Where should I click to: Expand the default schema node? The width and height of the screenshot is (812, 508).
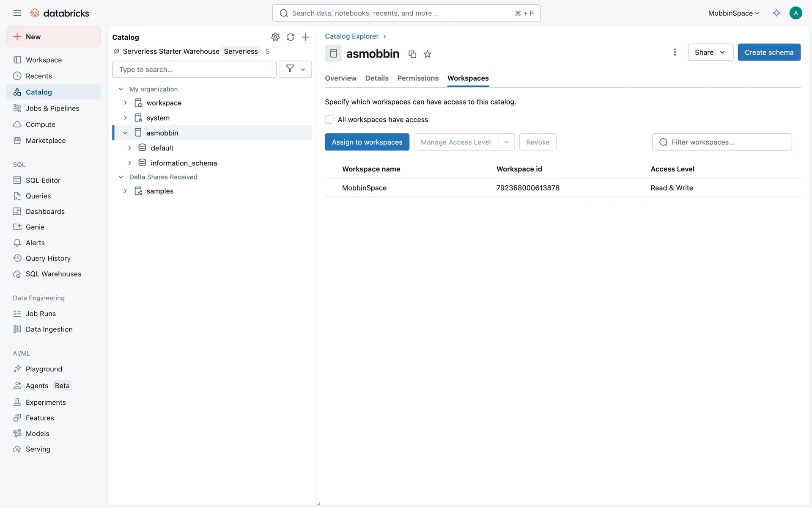tap(129, 148)
